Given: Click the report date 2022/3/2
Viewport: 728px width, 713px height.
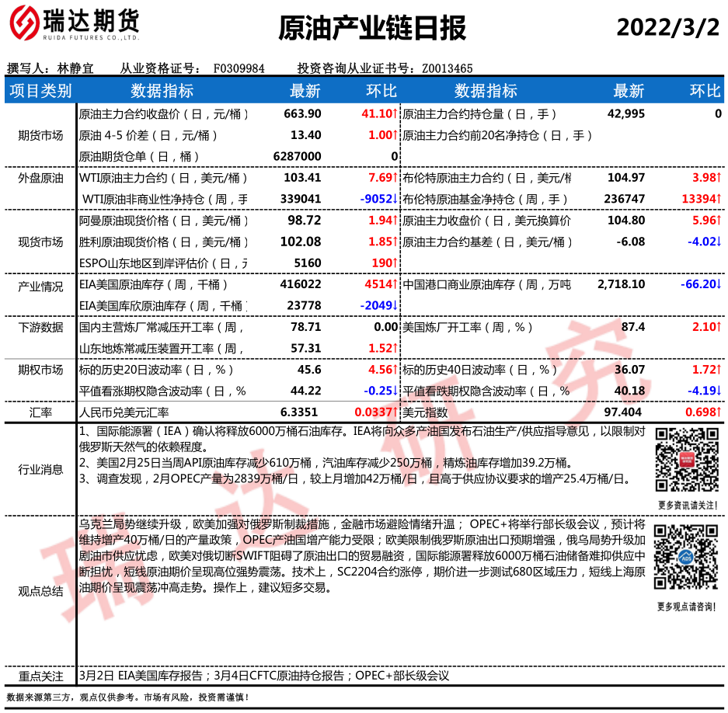Looking at the screenshot, I should coord(667,28).
